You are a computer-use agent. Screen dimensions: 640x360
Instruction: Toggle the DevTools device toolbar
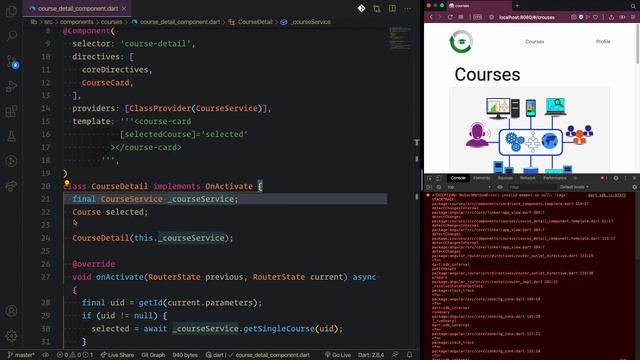[x=438, y=178]
